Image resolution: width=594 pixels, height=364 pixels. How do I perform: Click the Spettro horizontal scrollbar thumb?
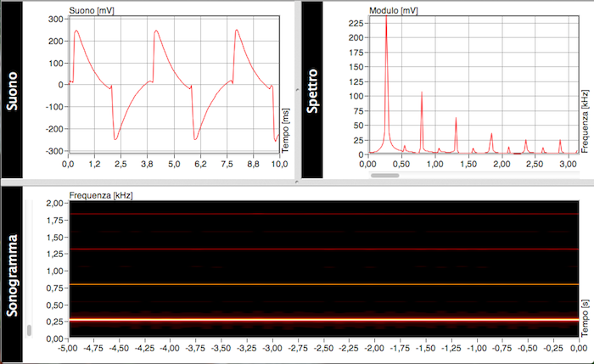(384, 176)
